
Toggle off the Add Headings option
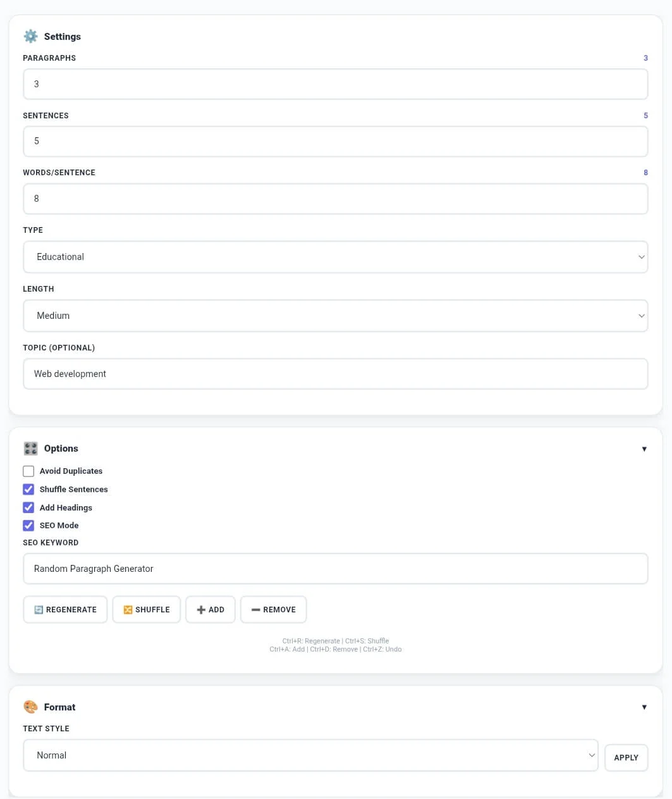click(x=28, y=507)
